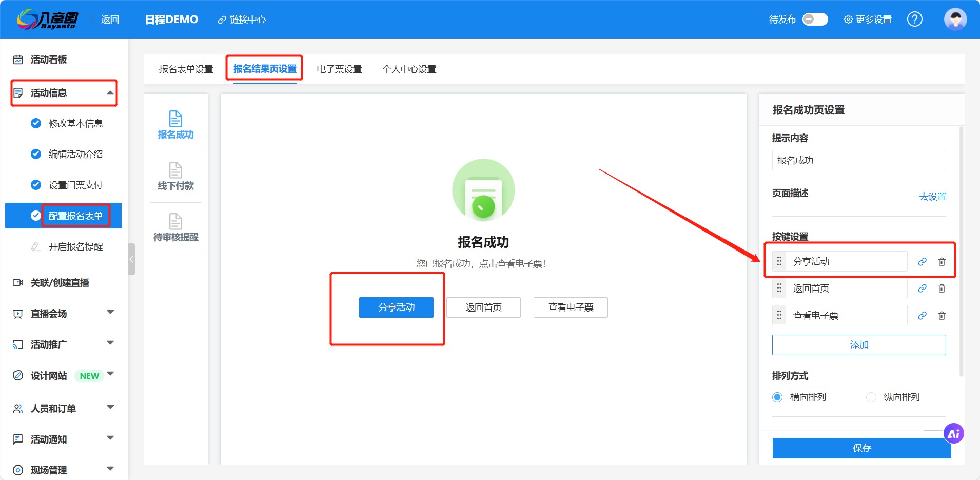
Task: Toggle the 待发布 publish switch
Action: (x=815, y=20)
